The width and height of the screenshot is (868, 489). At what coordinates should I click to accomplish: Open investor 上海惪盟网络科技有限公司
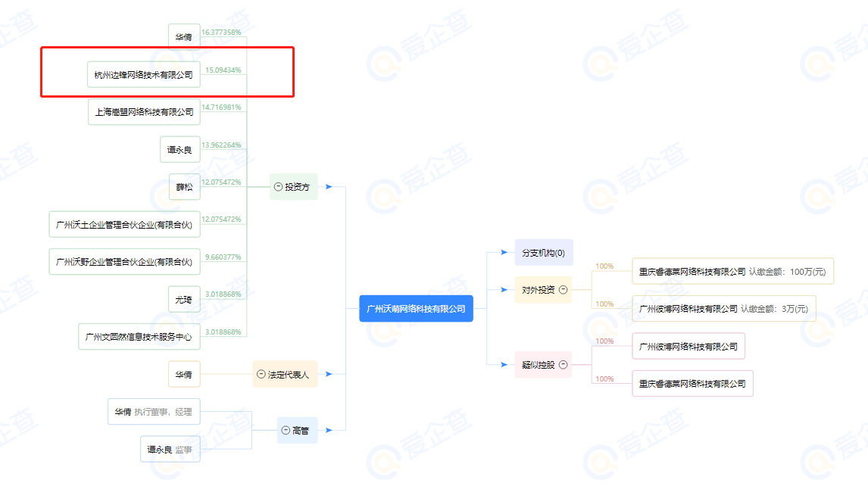144,112
